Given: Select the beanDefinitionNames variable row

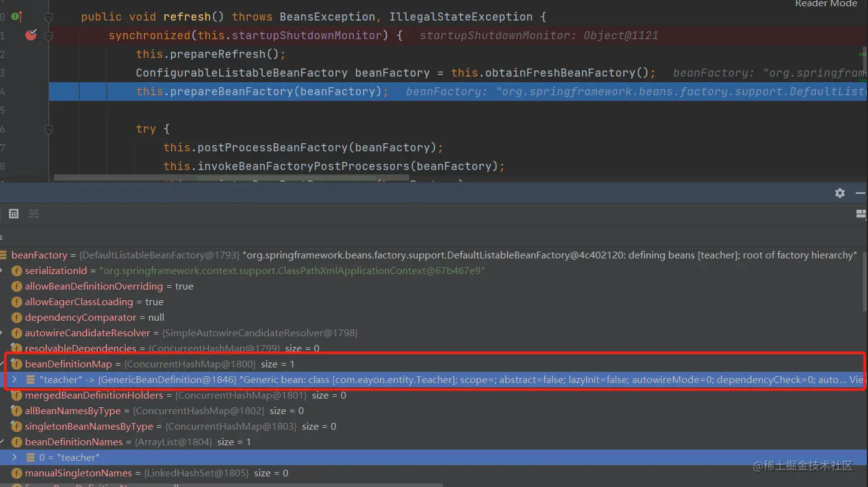Looking at the screenshot, I should click(432, 442).
